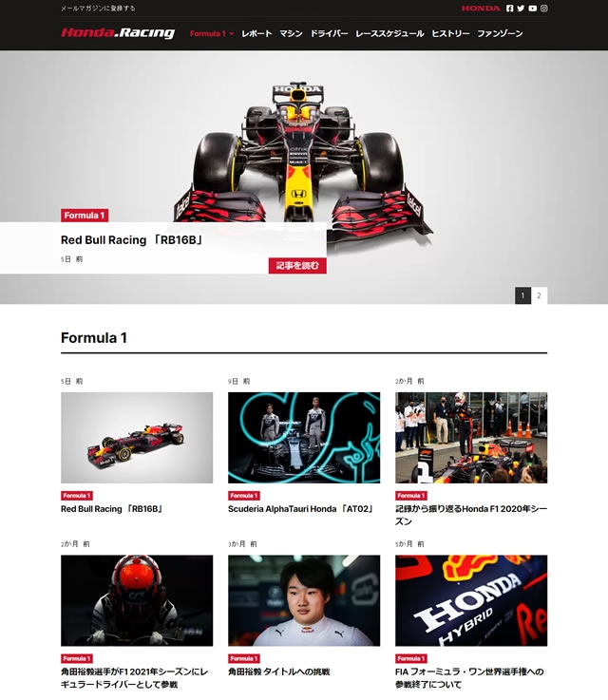The image size is (608, 700).
Task: Click the red Formula 1 tag on the hero banner
Action: [85, 216]
